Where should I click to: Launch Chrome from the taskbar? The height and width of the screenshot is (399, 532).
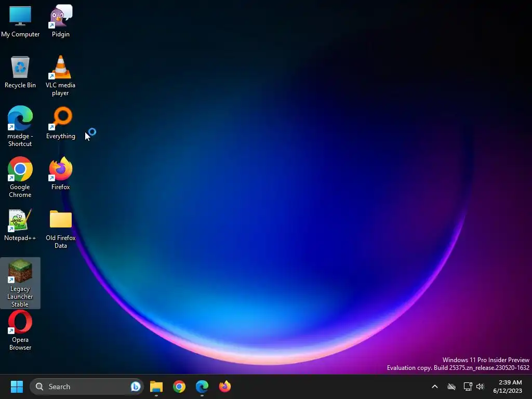[179, 387]
